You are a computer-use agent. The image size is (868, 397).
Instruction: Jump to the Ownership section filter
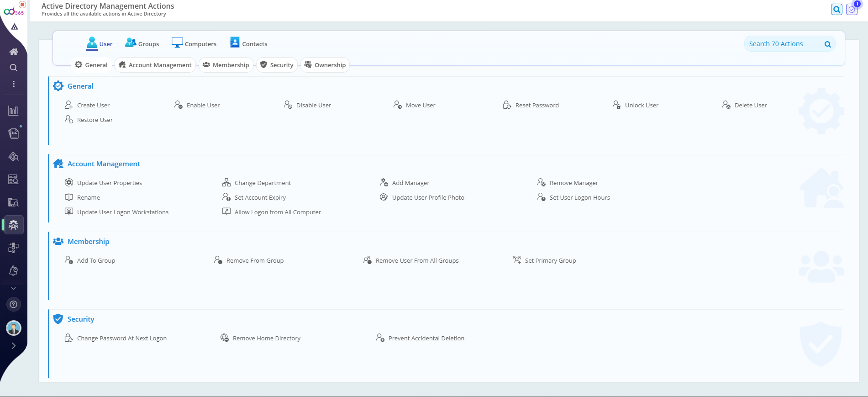(x=325, y=65)
